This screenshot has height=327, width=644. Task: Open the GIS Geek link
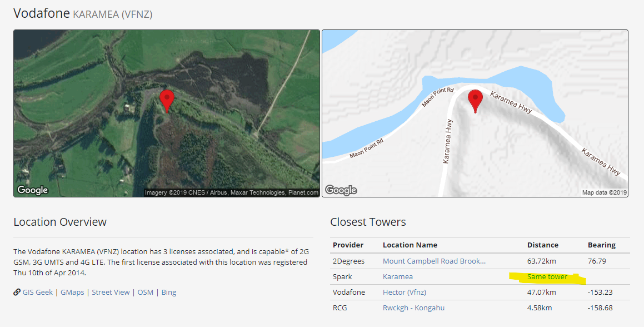37,292
